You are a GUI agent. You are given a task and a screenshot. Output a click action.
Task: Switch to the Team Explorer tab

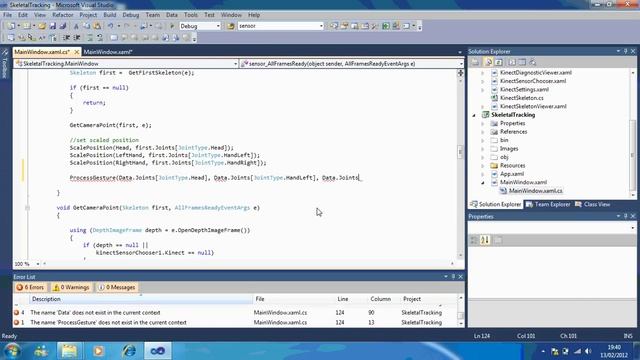(x=548, y=204)
